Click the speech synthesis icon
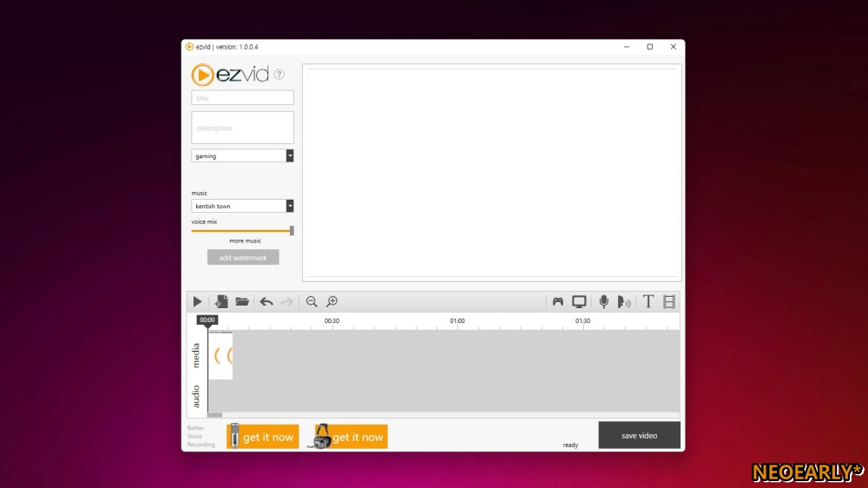The height and width of the screenshot is (488, 868). pyautogui.click(x=624, y=301)
